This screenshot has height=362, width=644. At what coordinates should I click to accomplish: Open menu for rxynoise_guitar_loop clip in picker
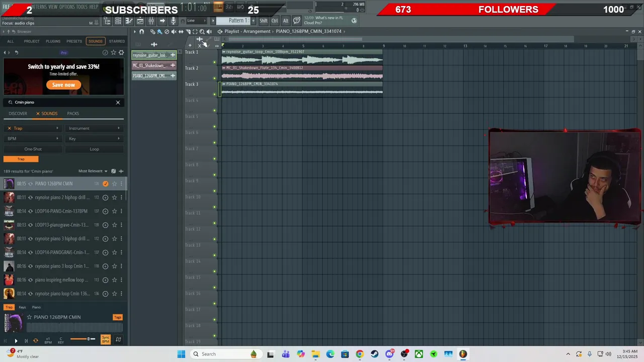point(173,55)
